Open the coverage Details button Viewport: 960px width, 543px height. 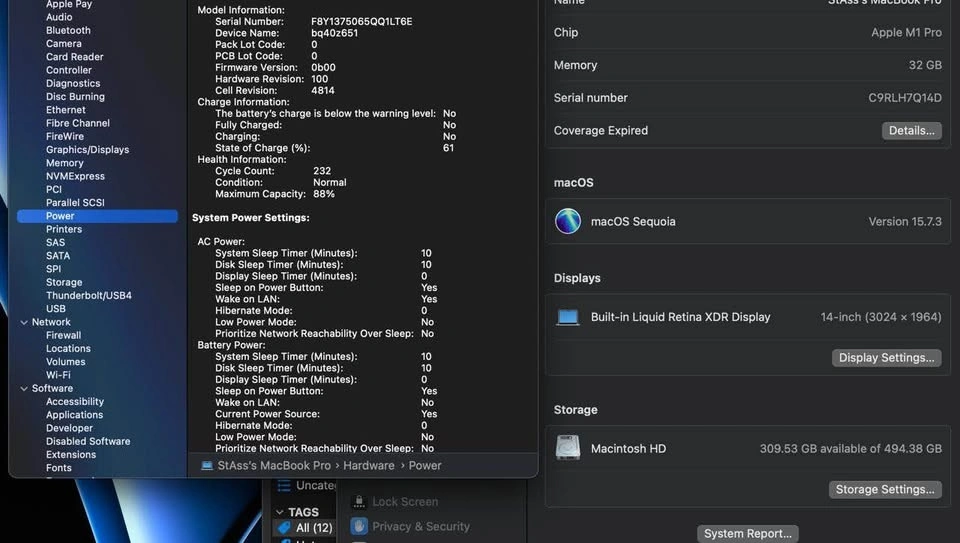[x=911, y=131]
